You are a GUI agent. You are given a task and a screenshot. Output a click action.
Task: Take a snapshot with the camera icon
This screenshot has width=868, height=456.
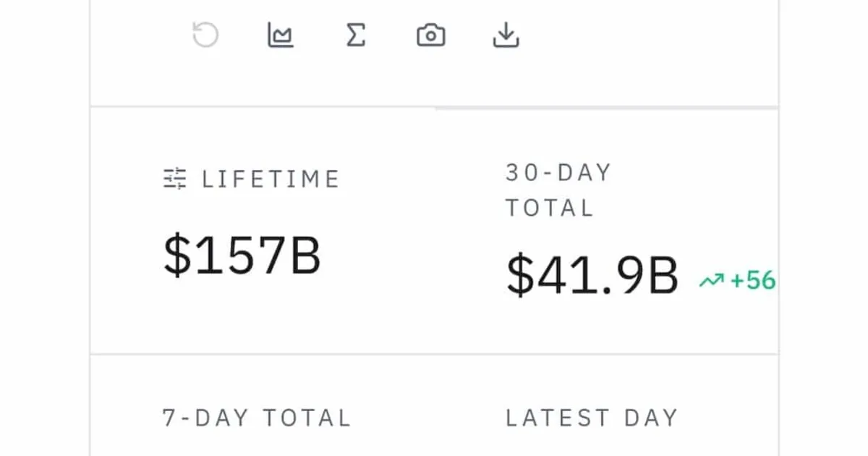click(431, 35)
